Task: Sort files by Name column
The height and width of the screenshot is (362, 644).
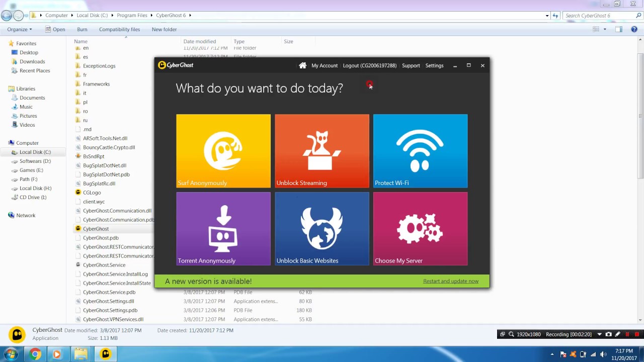Action: [80, 41]
